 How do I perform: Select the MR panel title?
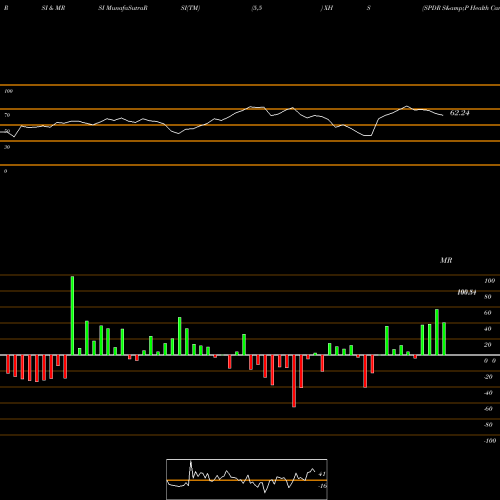(446, 260)
